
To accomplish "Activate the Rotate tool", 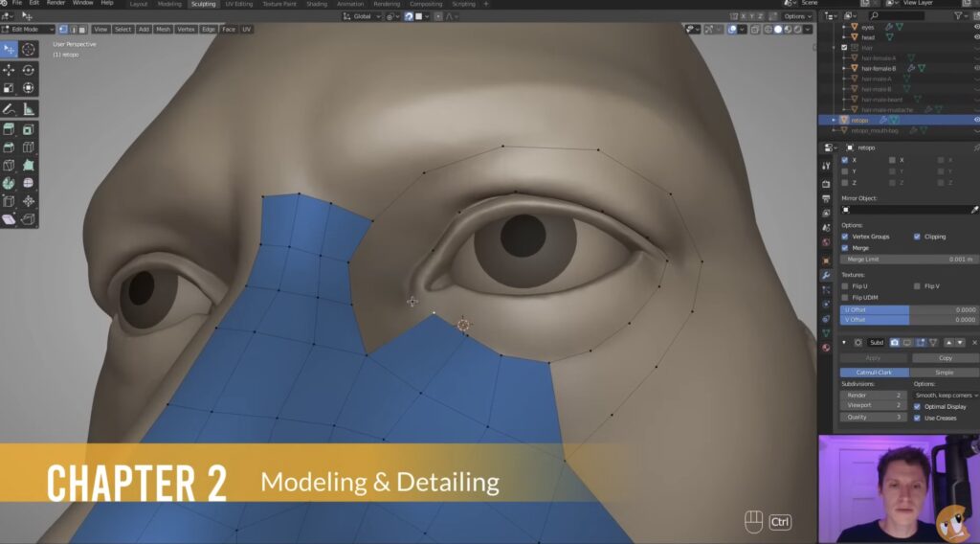I will 28,70.
